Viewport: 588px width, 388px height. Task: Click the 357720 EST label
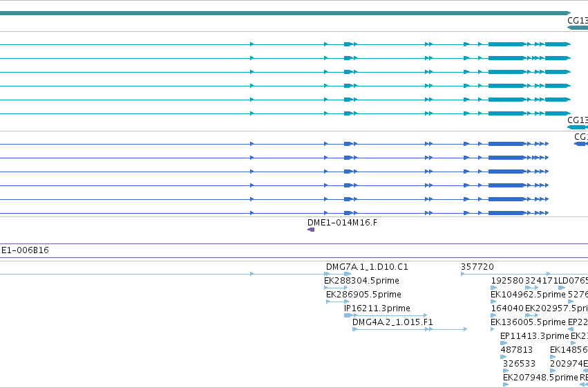click(477, 267)
